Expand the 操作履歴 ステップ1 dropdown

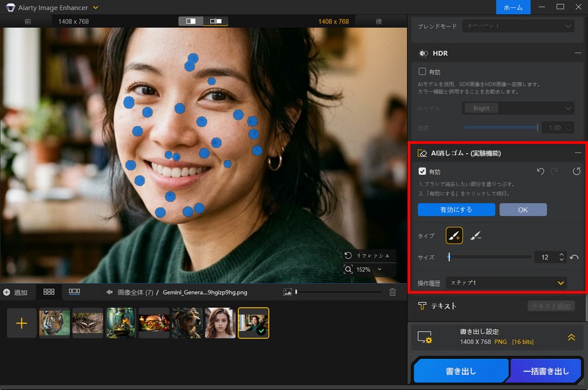[505, 281]
